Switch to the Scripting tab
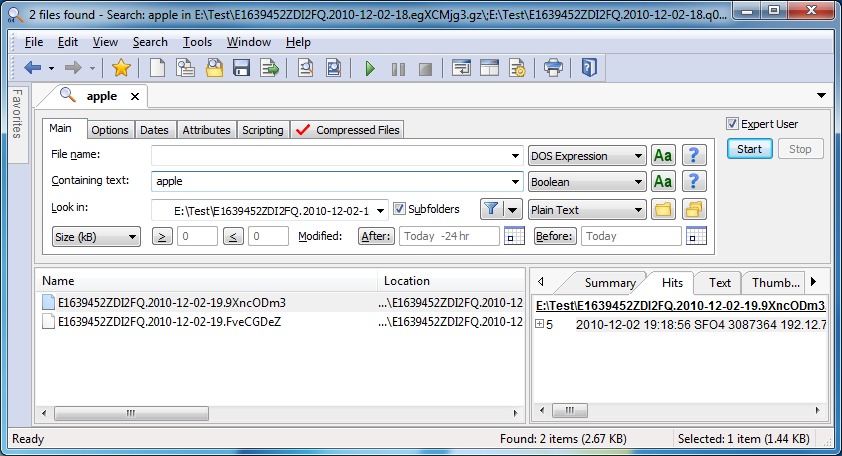842x456 pixels. pos(263,130)
